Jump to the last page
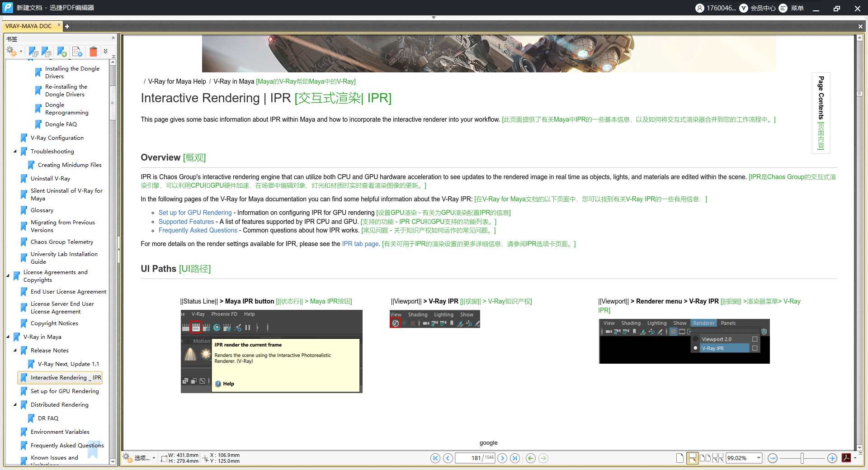This screenshot has height=470, width=868. (x=515, y=458)
